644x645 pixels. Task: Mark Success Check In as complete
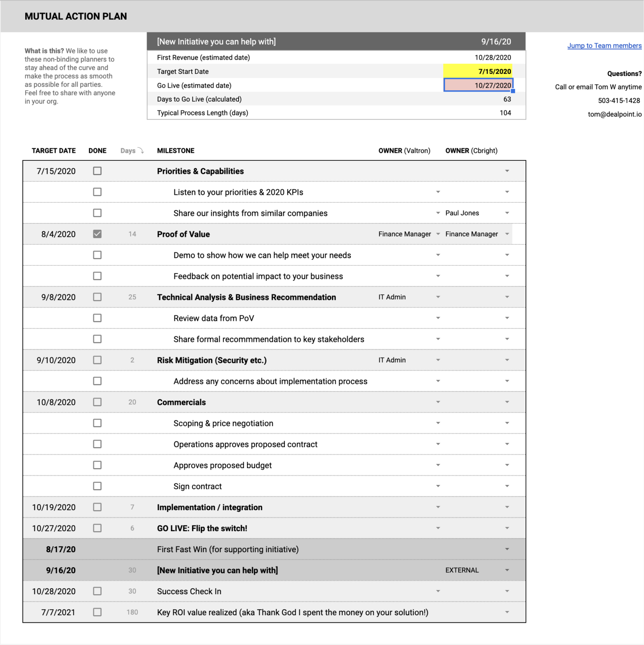(97, 591)
